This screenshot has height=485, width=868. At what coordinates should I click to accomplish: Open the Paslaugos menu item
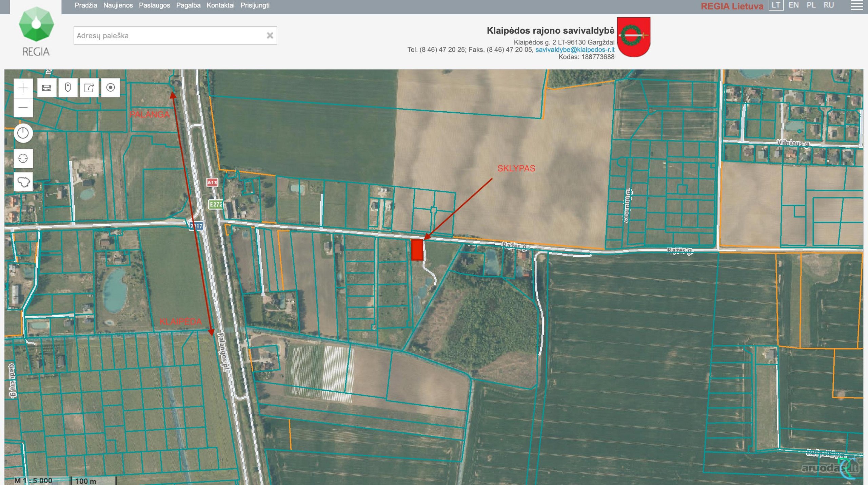click(155, 5)
